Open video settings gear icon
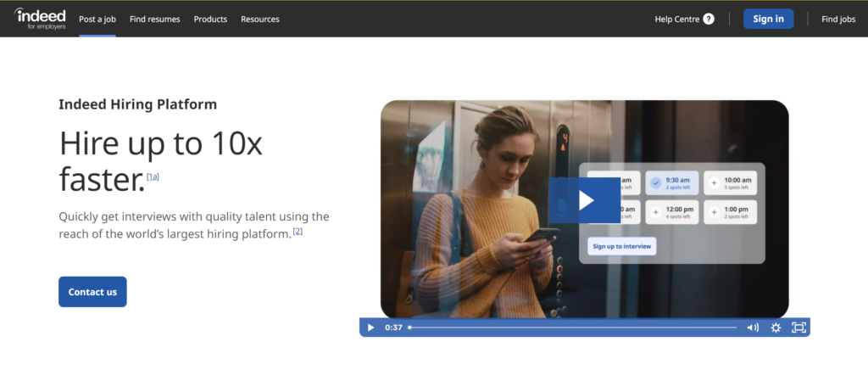The height and width of the screenshot is (381, 868). click(776, 328)
